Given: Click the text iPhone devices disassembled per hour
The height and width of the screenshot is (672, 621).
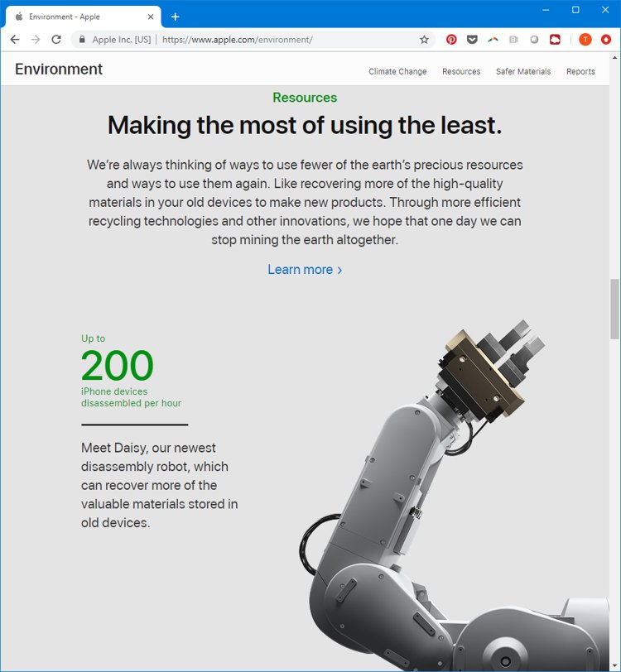Looking at the screenshot, I should 131,397.
